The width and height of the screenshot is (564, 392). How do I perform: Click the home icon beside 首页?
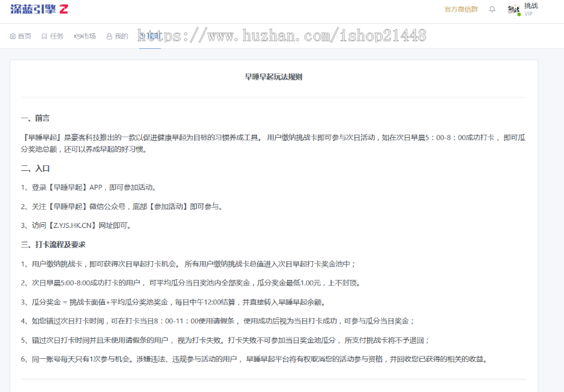pyautogui.click(x=13, y=36)
